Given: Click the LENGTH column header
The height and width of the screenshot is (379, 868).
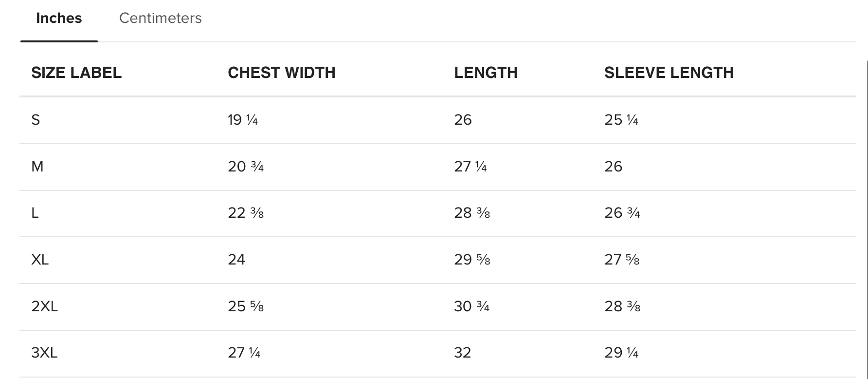Looking at the screenshot, I should point(486,73).
